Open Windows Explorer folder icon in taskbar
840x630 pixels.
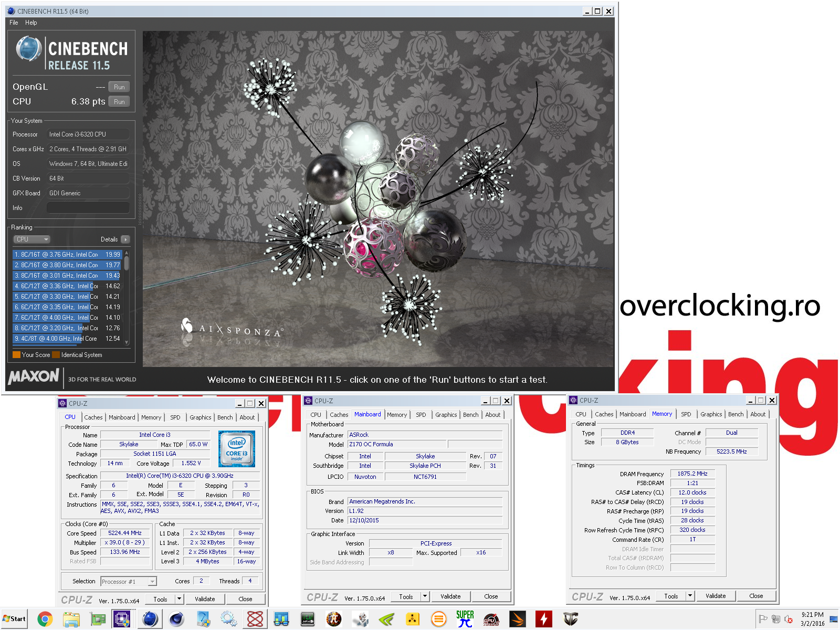click(71, 619)
